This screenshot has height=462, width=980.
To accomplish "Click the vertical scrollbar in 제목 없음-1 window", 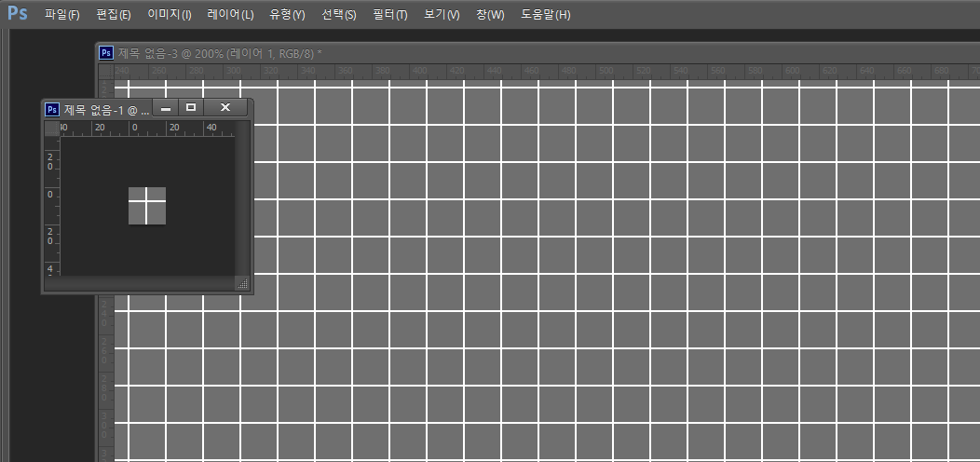I will [242, 198].
